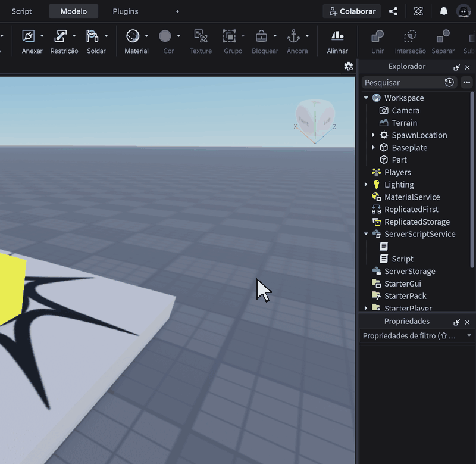This screenshot has height=464, width=476.
Task: Expand the Baseplate node
Action: click(x=374, y=147)
